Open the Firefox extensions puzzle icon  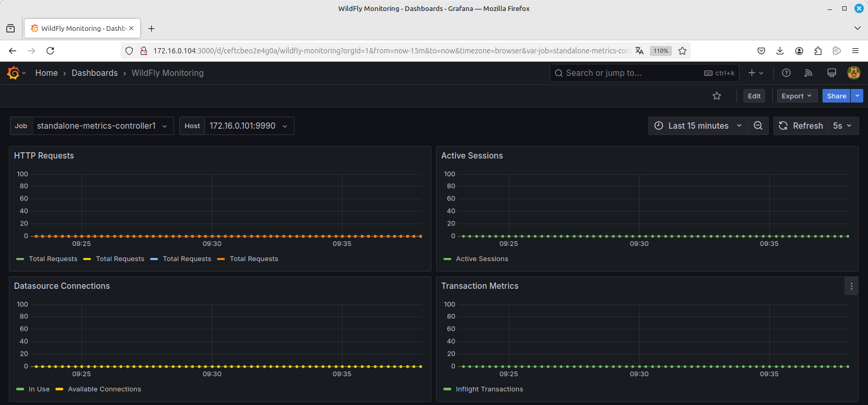(818, 51)
